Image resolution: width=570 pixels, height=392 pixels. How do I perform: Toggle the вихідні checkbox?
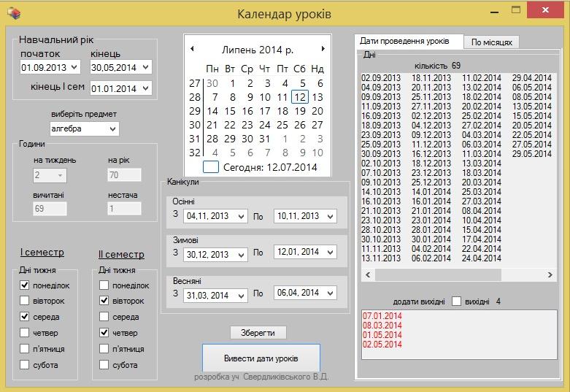[x=457, y=301]
